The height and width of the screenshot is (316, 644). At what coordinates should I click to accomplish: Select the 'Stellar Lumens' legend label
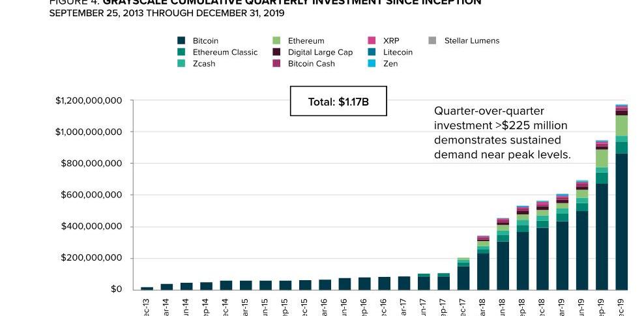click(472, 41)
